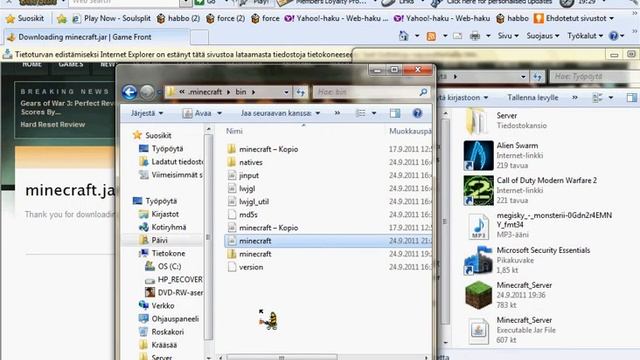Open the habbo (2) favorite link
640x360 pixels.
pyautogui.click(x=178, y=18)
